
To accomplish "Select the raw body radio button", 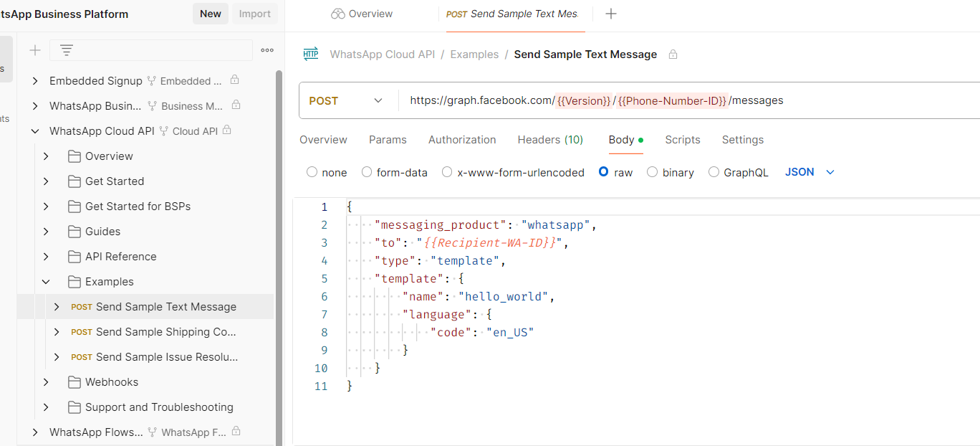I will [604, 172].
